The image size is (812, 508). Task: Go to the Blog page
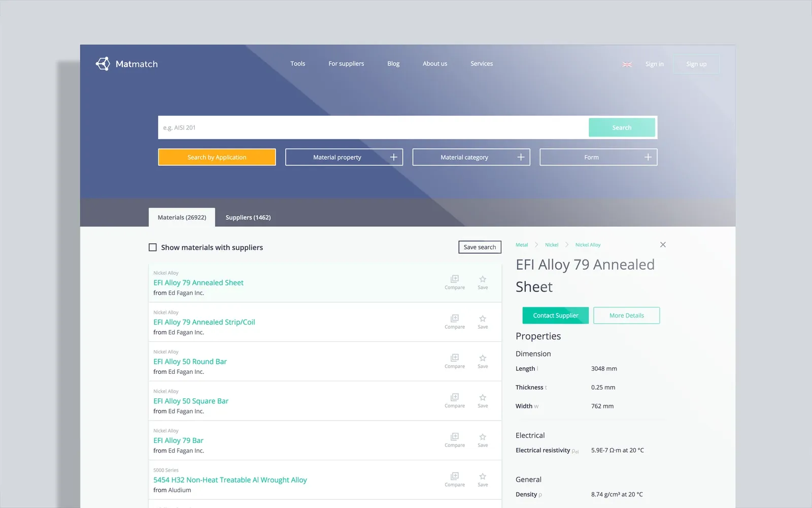[x=393, y=63]
